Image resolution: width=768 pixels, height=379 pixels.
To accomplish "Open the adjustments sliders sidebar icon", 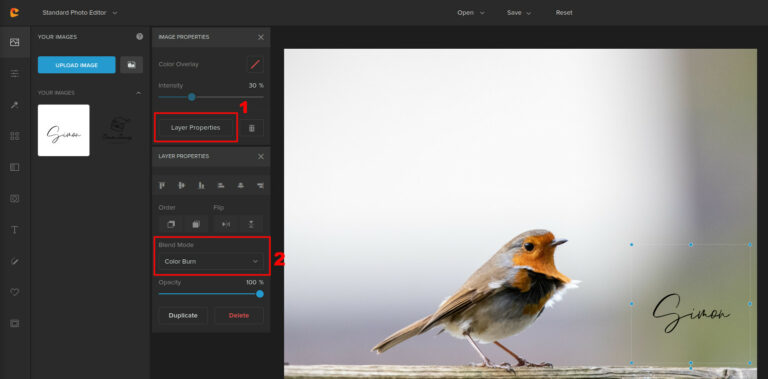I will pos(15,74).
